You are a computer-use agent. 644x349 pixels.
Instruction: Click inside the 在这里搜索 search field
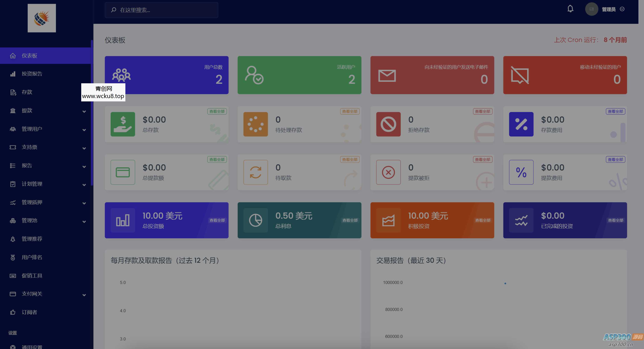coord(161,10)
